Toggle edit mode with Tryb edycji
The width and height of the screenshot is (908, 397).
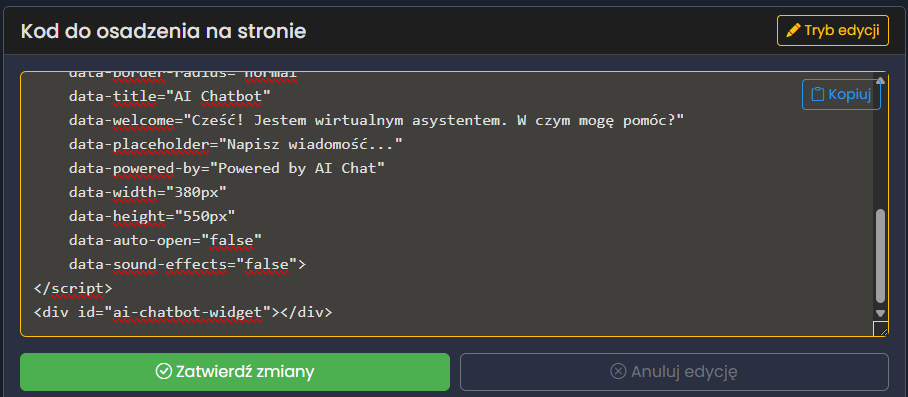pyautogui.click(x=833, y=30)
